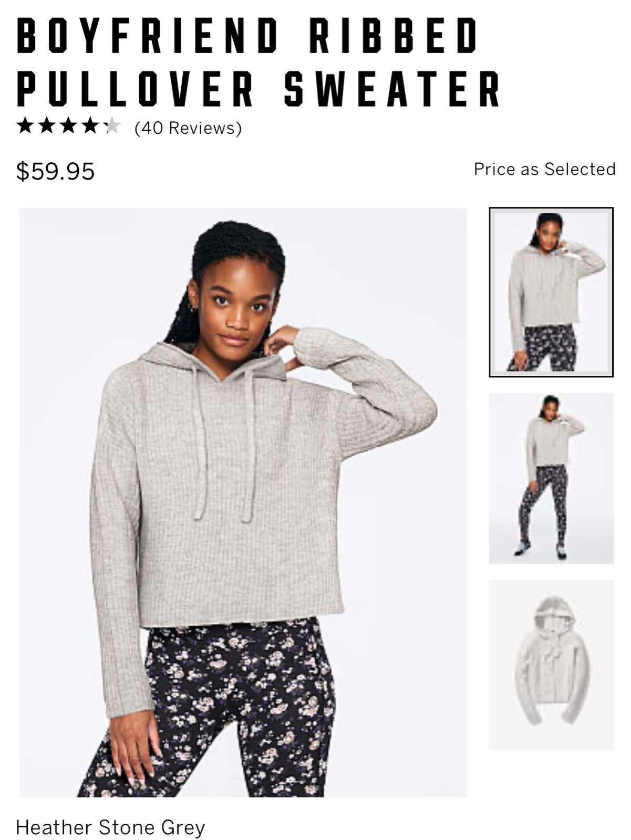This screenshot has width=631, height=840.
Task: Click the Price as Selected text
Action: 544,169
